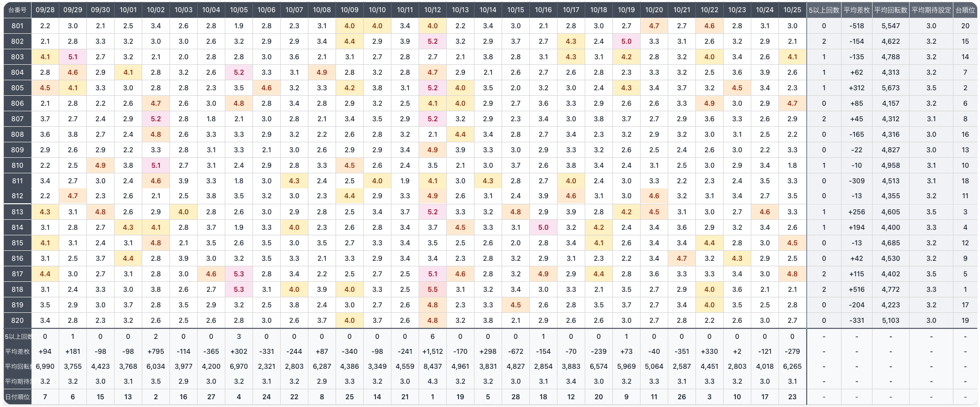Select the row header for machine 818

[x=17, y=289]
